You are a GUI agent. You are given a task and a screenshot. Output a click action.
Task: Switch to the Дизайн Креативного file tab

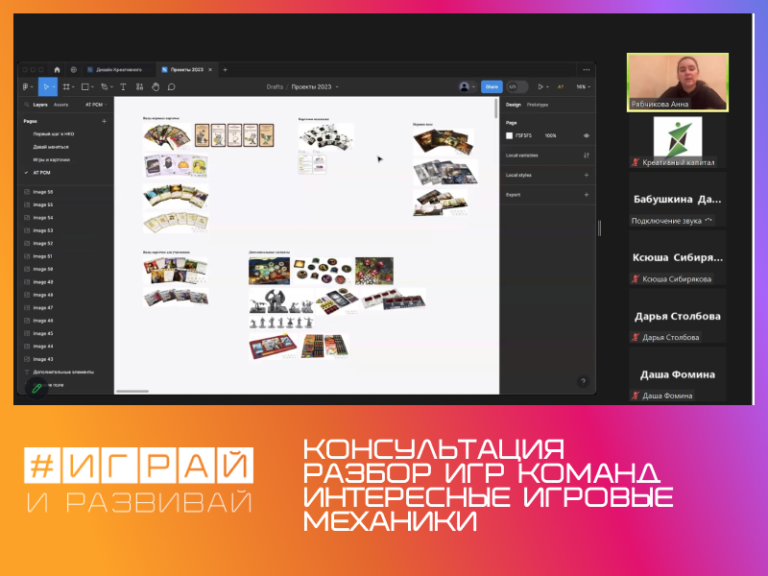[119, 70]
